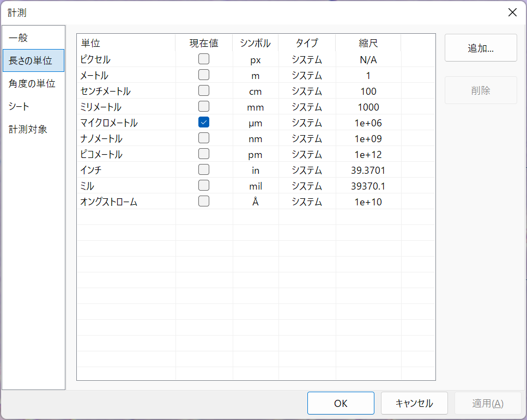The height and width of the screenshot is (420, 527).
Task: Switch to 角度の単位 page
Action: [x=33, y=83]
